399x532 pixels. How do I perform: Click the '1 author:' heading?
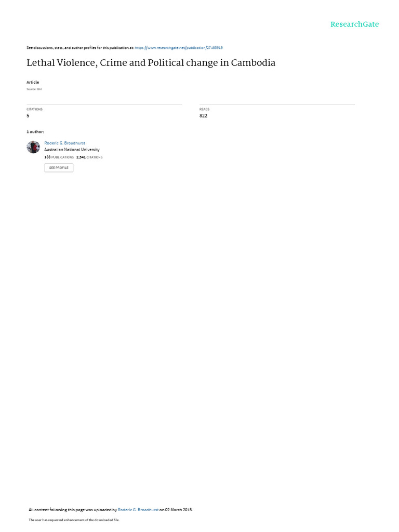pos(35,131)
